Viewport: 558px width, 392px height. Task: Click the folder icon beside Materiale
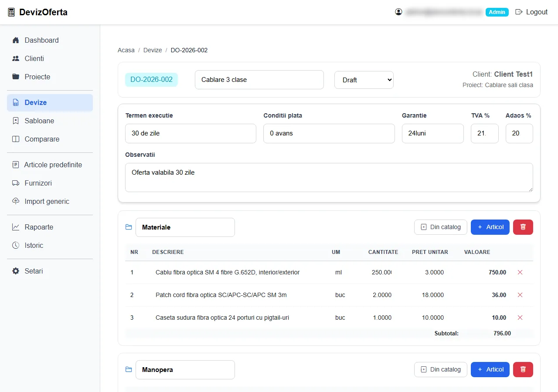[x=129, y=227]
